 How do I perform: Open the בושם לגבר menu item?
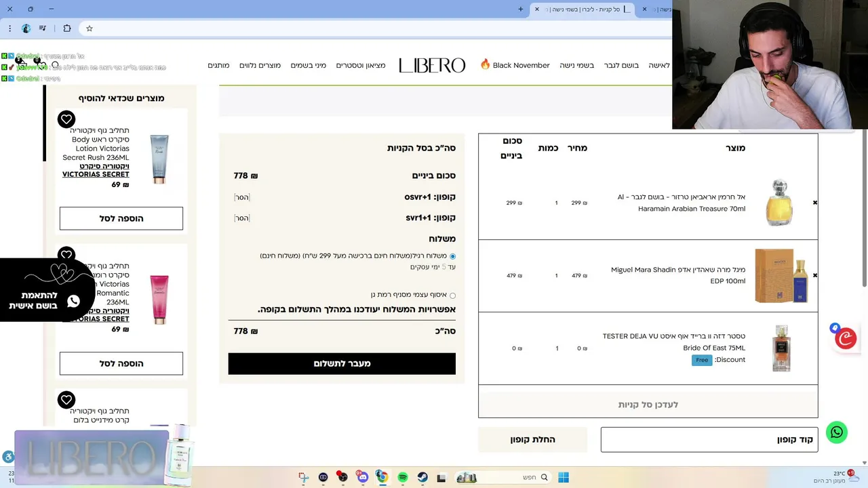click(x=621, y=65)
